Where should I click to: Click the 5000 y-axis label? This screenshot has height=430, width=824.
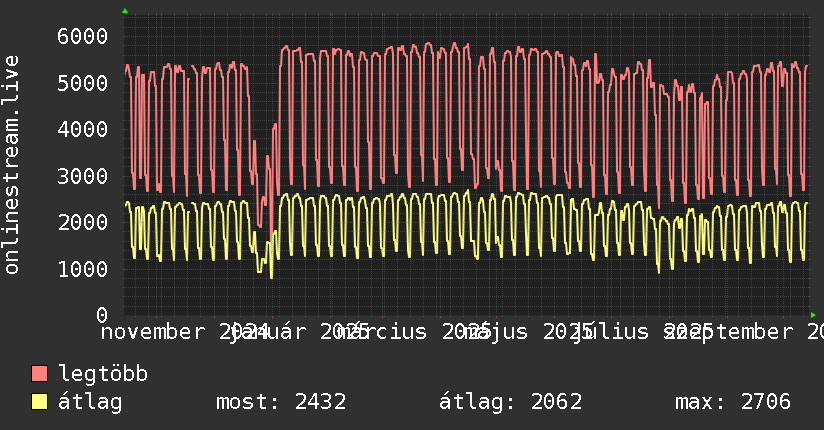point(83,83)
